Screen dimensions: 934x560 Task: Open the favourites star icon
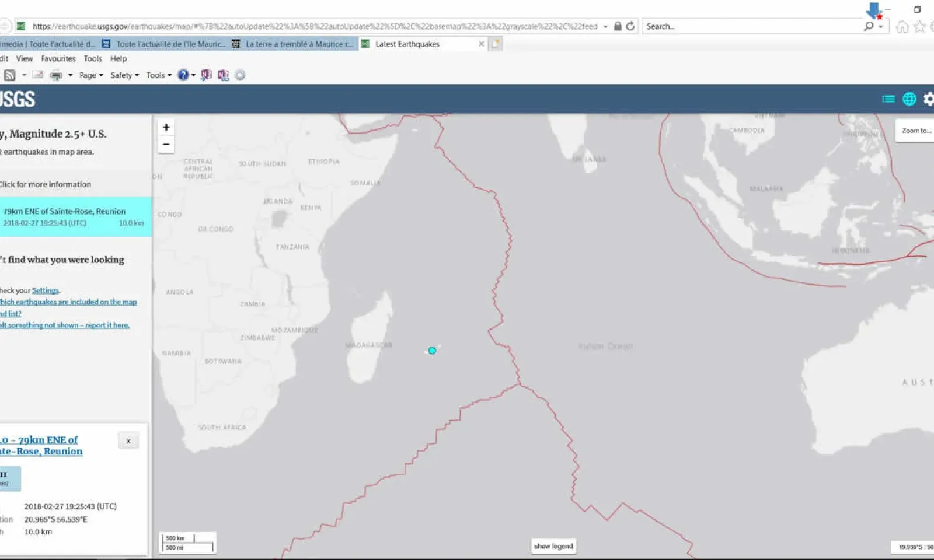(919, 27)
